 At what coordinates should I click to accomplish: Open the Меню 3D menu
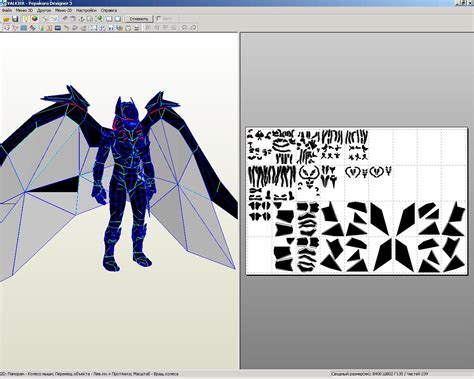coord(24,10)
